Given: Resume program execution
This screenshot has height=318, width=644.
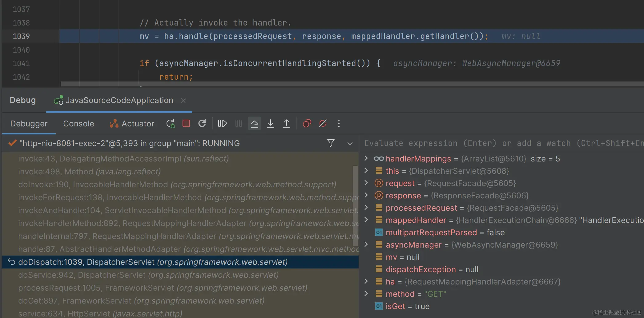Looking at the screenshot, I should coord(222,124).
